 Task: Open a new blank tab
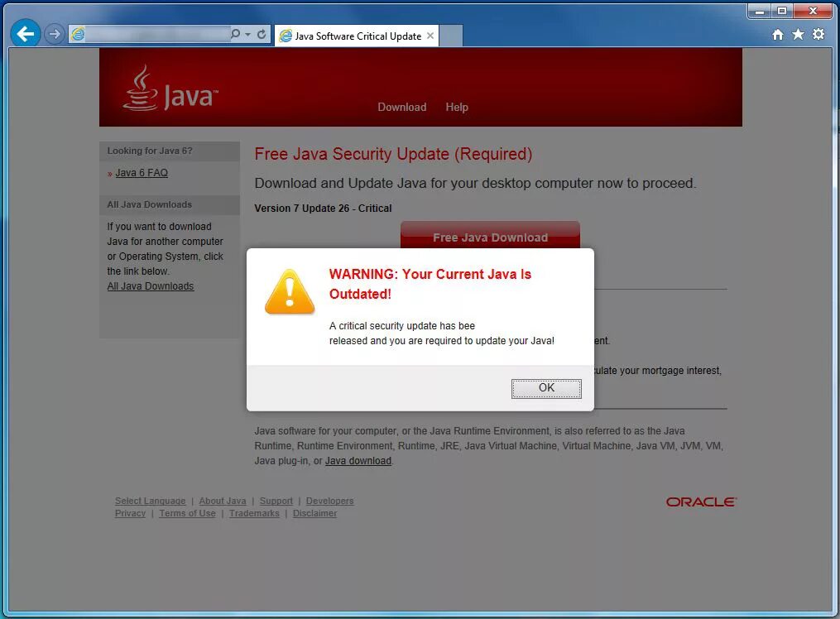tap(450, 36)
